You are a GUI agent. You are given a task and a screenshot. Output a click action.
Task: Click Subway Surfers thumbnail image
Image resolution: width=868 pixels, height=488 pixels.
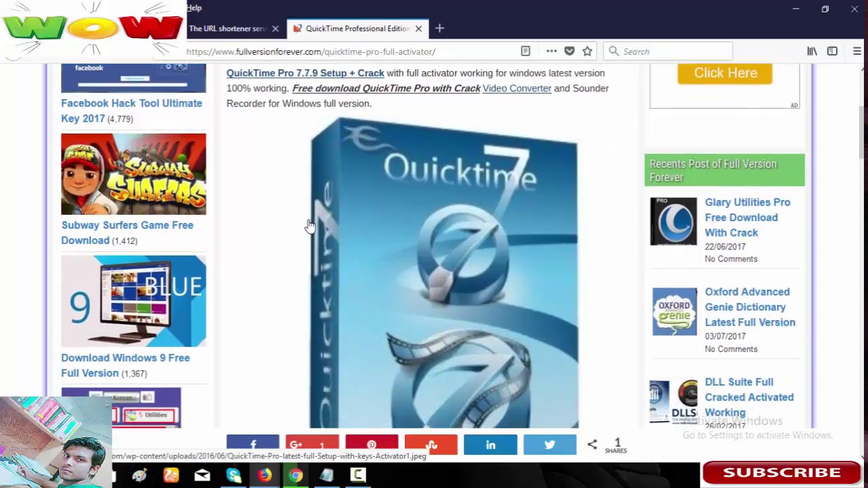(134, 174)
